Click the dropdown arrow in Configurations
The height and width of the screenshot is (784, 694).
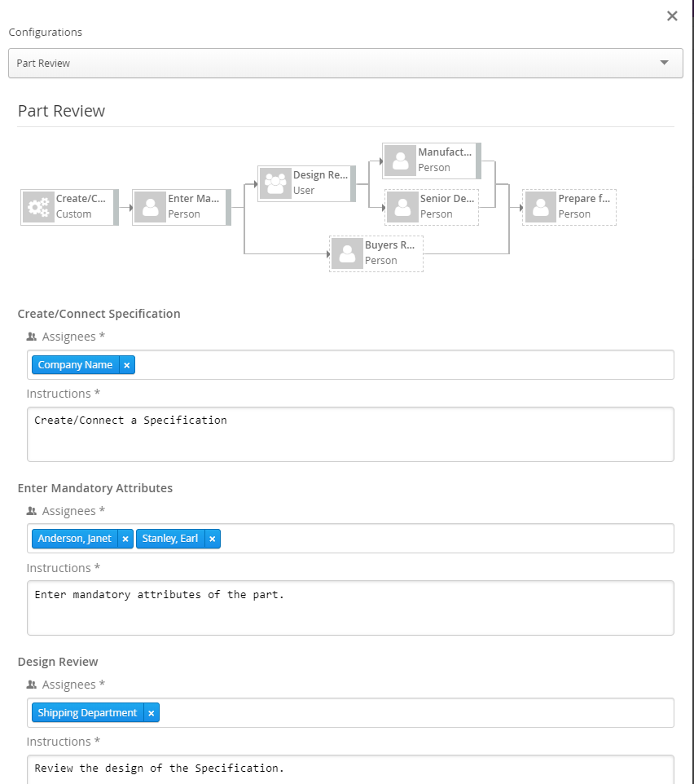click(664, 63)
